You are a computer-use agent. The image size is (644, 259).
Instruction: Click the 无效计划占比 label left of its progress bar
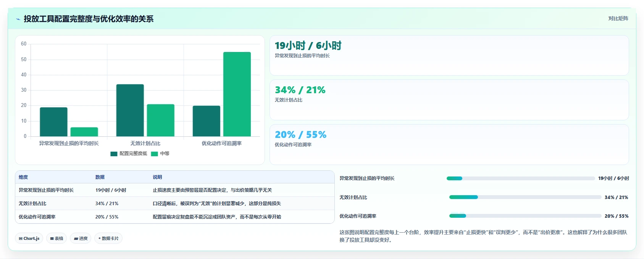pyautogui.click(x=353, y=197)
